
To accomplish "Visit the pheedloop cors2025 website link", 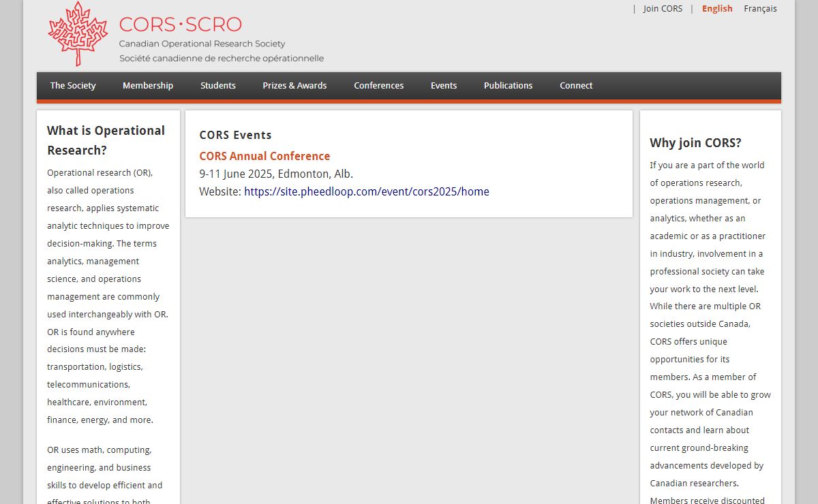I will tap(366, 191).
